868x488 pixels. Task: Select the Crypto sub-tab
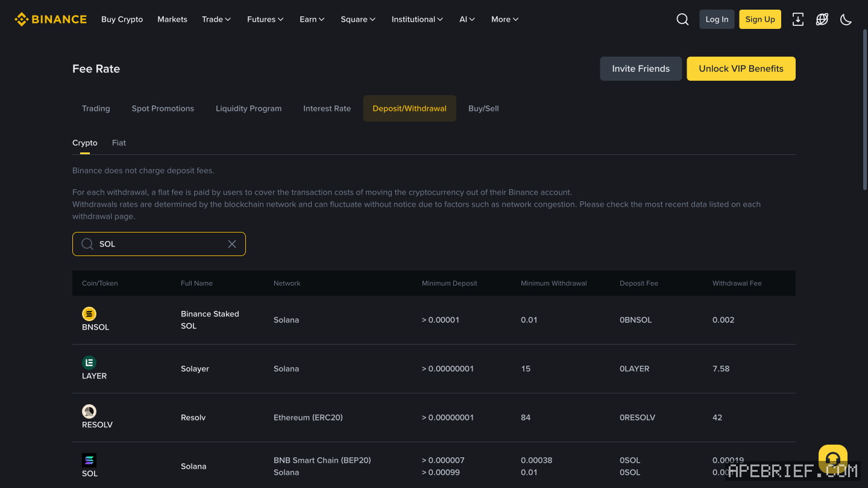tap(85, 143)
